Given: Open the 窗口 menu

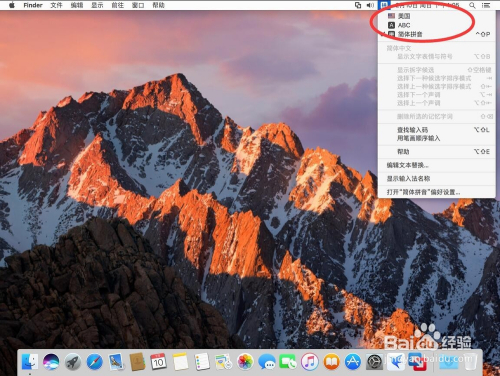Looking at the screenshot, I should pyautogui.click(x=138, y=5).
